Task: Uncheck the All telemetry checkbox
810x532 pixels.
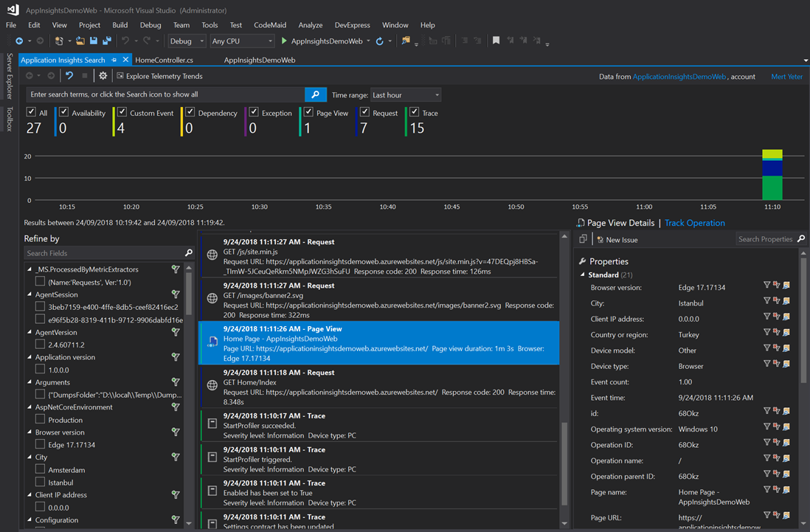Action: [x=31, y=112]
